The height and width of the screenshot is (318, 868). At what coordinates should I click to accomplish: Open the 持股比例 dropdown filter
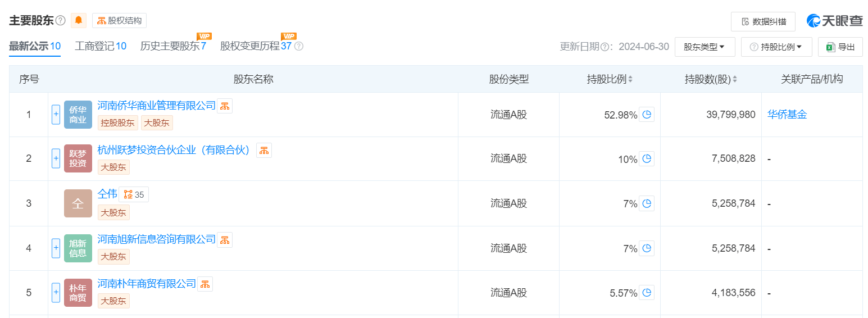point(776,47)
